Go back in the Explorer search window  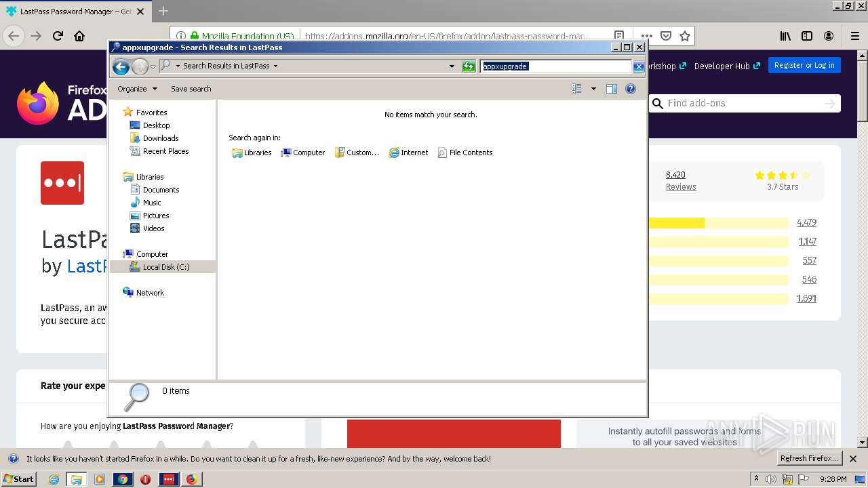[121, 66]
